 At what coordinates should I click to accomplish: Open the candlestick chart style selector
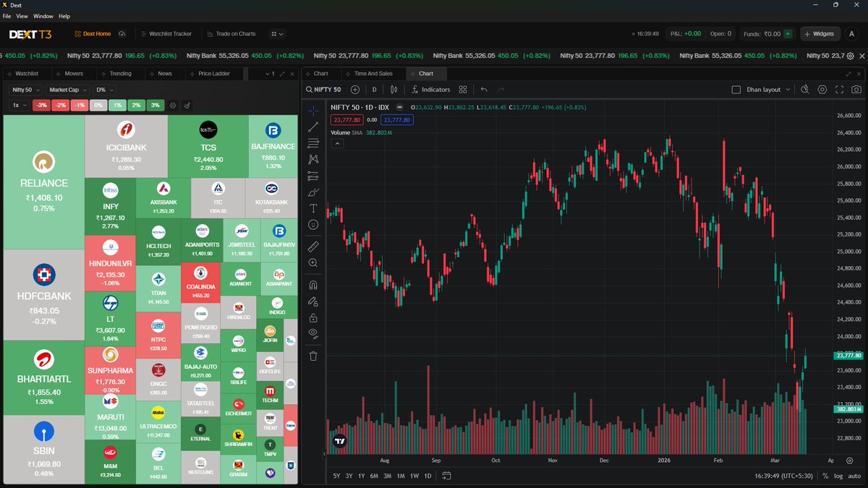pyautogui.click(x=394, y=90)
